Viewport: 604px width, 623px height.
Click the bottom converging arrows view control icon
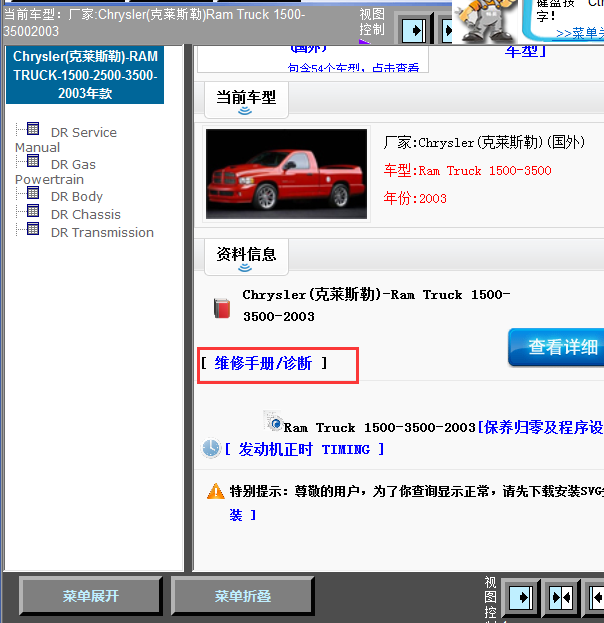(561, 597)
